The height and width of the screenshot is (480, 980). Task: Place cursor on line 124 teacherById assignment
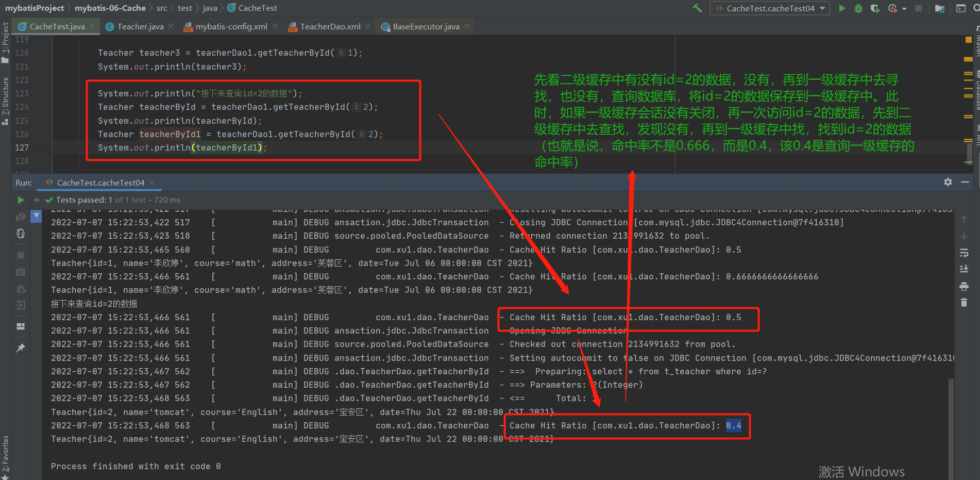[x=238, y=107]
